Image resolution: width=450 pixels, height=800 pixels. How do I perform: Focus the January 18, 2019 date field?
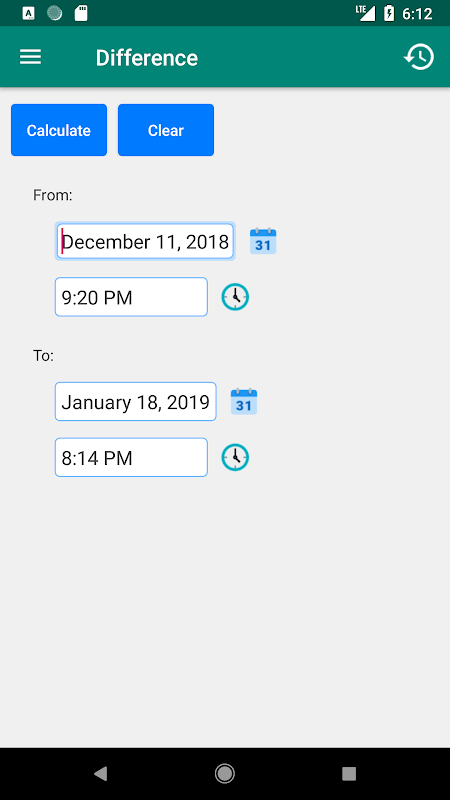coord(136,402)
